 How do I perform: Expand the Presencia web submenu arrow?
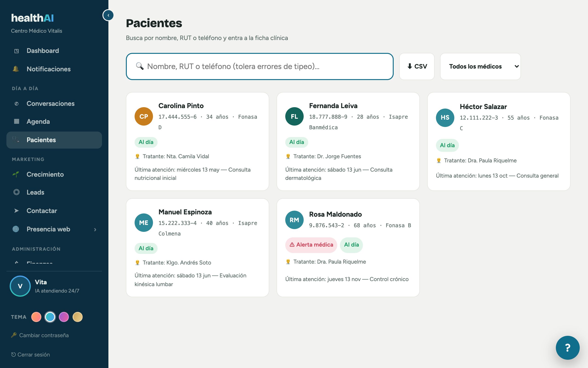[95, 230]
